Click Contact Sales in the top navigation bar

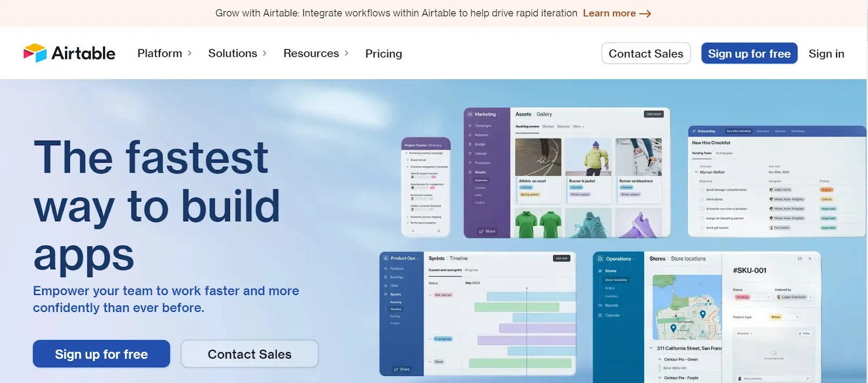(646, 53)
